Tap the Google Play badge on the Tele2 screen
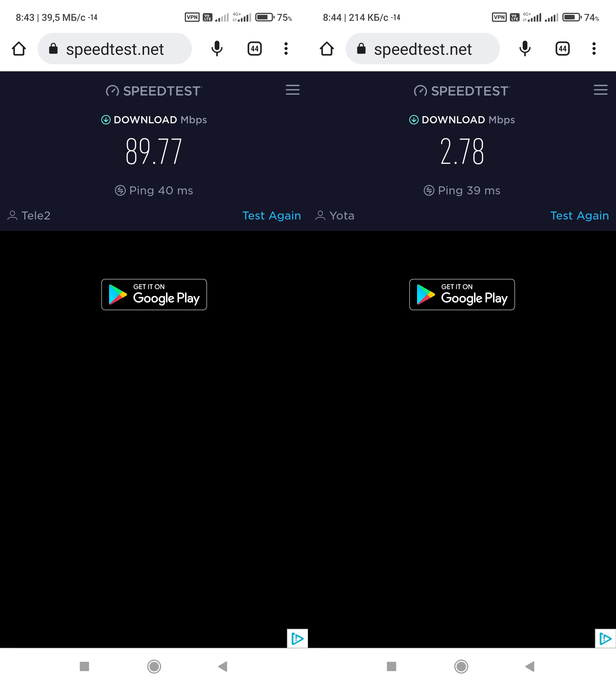The width and height of the screenshot is (616, 685). click(x=154, y=294)
